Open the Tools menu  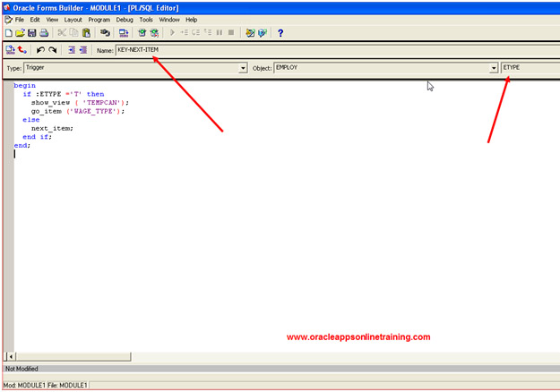tap(146, 19)
